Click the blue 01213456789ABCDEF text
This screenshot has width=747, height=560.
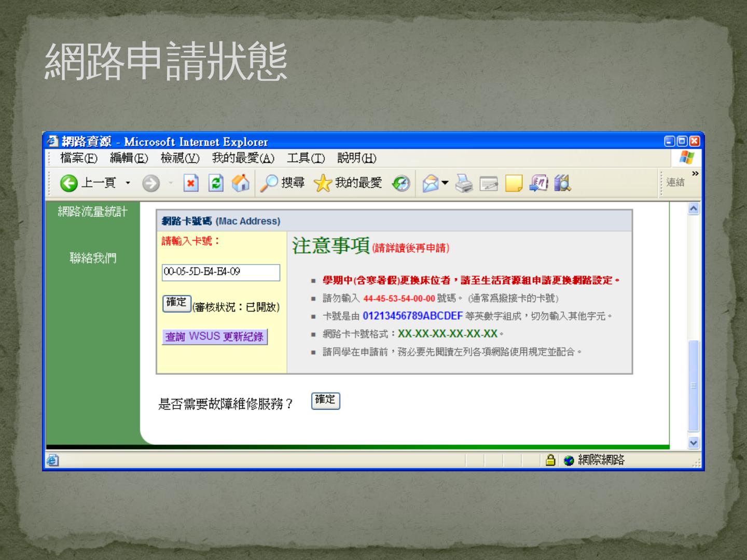click(412, 316)
